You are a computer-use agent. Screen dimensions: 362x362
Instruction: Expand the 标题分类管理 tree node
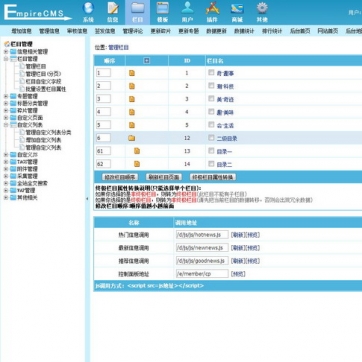6,103
